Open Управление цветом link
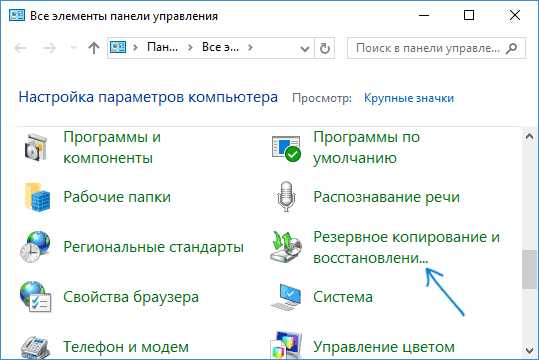The height and width of the screenshot is (360, 539). [384, 347]
